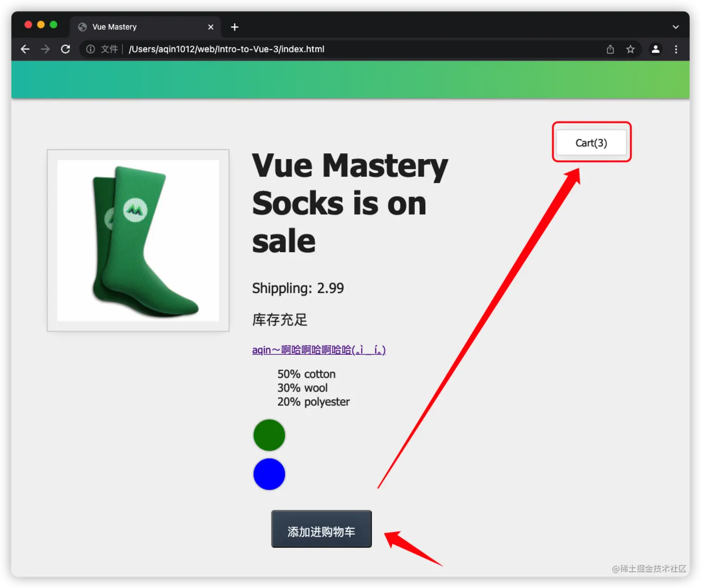Select the blue color swatch
This screenshot has height=588, width=701.
[x=269, y=474]
